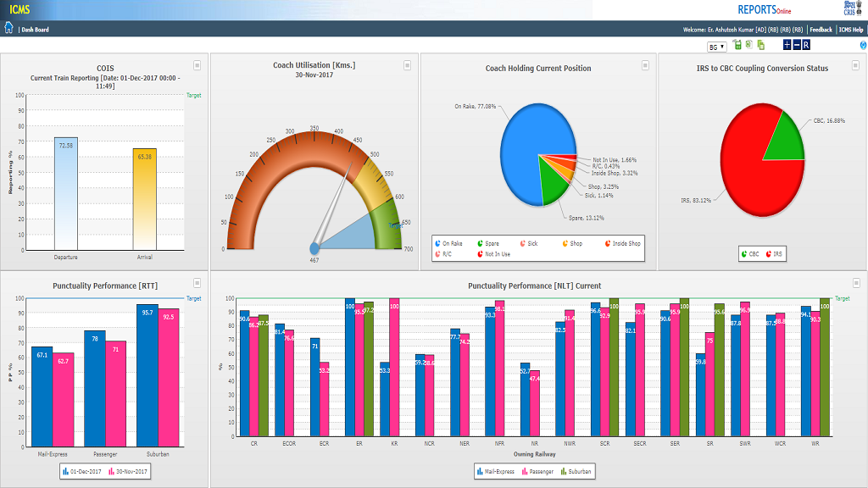Viewport: 868px width, 488px height.
Task: Open ICMS Help link
Action: [x=851, y=30]
